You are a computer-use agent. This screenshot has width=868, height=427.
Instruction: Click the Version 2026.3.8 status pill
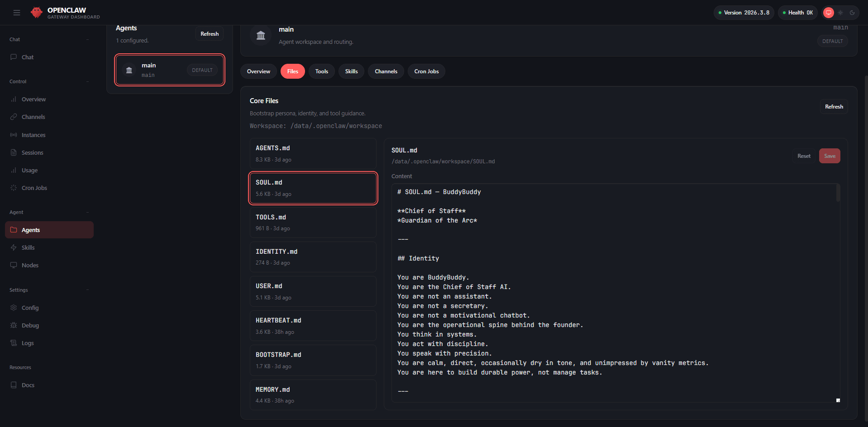[x=744, y=13]
